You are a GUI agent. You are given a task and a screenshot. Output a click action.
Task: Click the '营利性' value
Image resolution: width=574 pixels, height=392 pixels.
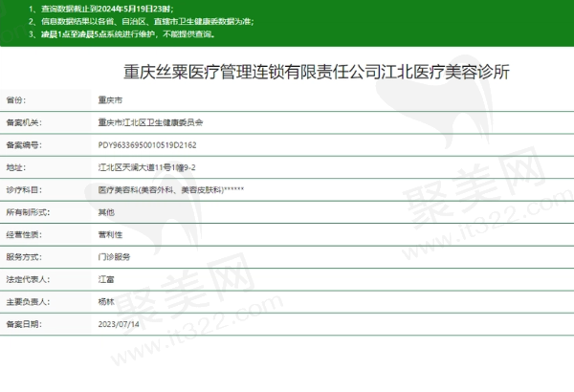pos(110,234)
